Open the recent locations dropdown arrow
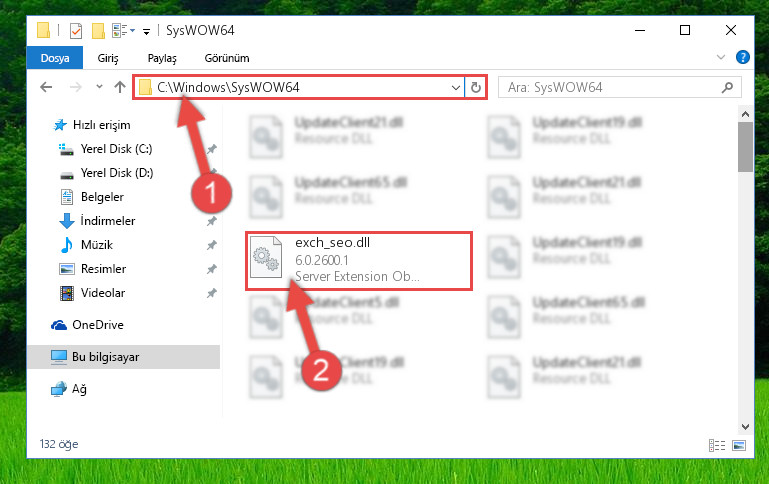Screen dimensions: 769x484 99,87
